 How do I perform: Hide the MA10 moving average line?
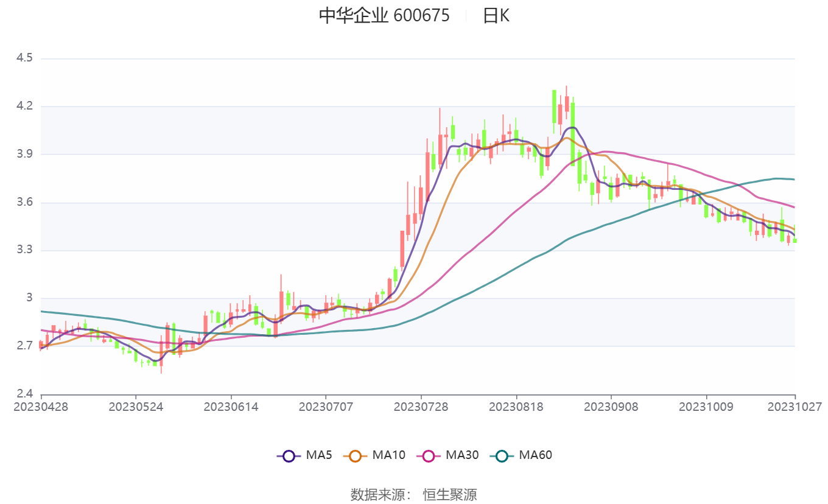coord(374,455)
